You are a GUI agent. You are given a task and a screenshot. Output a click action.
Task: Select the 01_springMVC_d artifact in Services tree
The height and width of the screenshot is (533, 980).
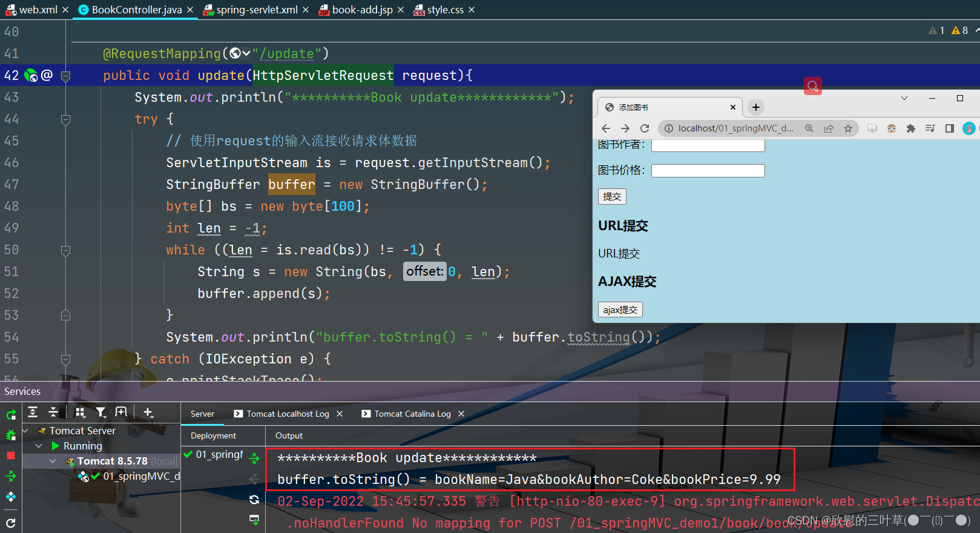click(x=129, y=476)
